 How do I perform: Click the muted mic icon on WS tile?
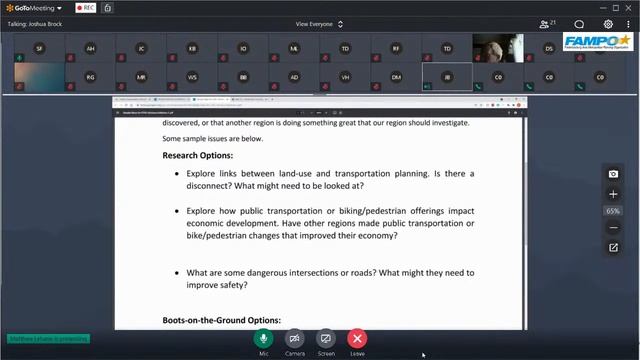[172, 87]
